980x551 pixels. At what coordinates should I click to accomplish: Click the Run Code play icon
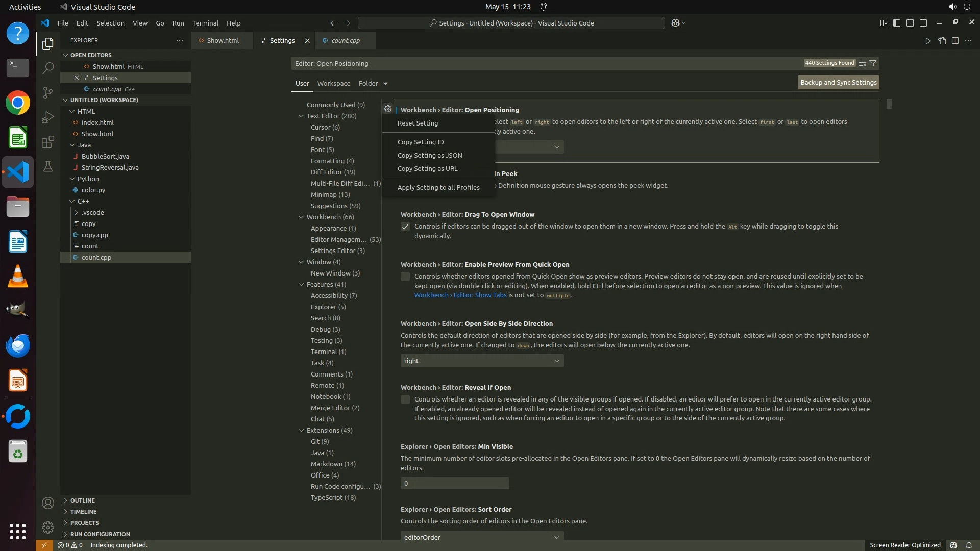point(928,41)
